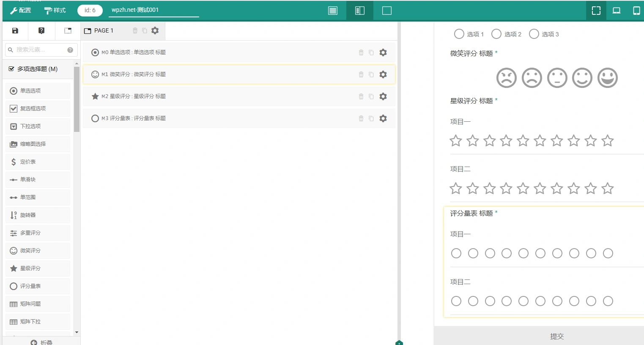This screenshot has width=644, height=345.
Task: Switch to desktop preview mode
Action: pyautogui.click(x=616, y=10)
